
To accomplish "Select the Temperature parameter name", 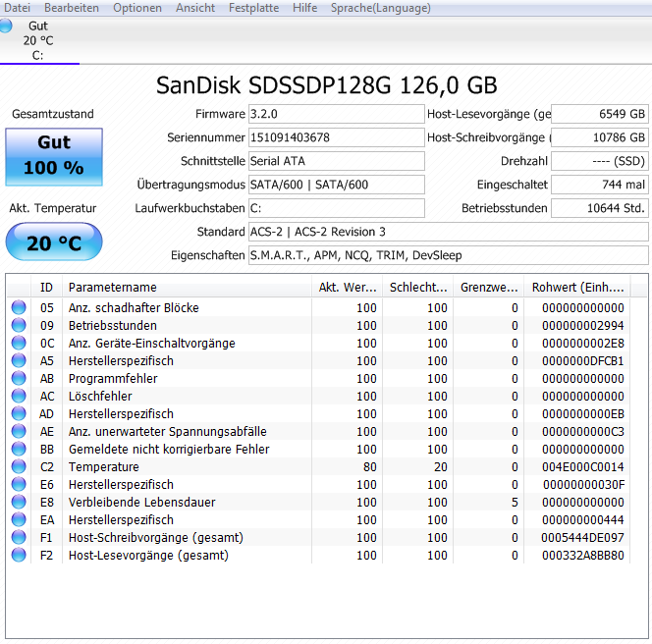I will click(x=103, y=467).
